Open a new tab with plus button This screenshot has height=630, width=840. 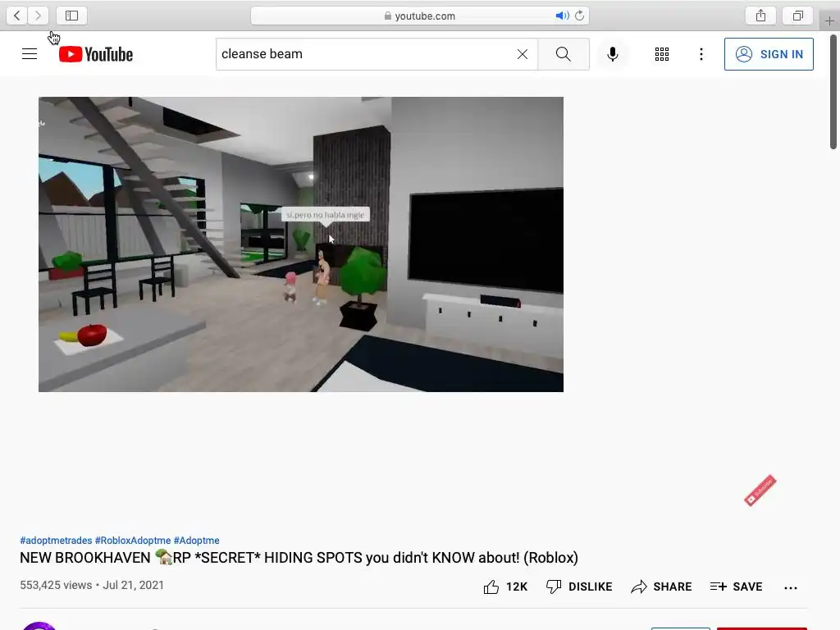[829, 21]
